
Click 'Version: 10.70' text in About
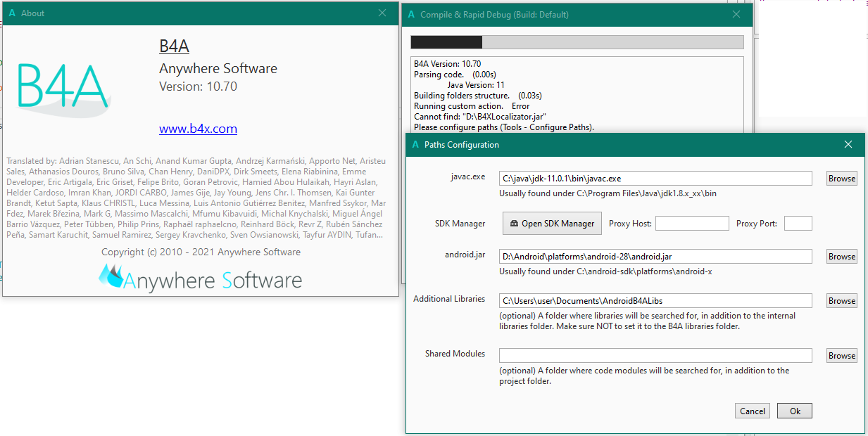pos(199,86)
